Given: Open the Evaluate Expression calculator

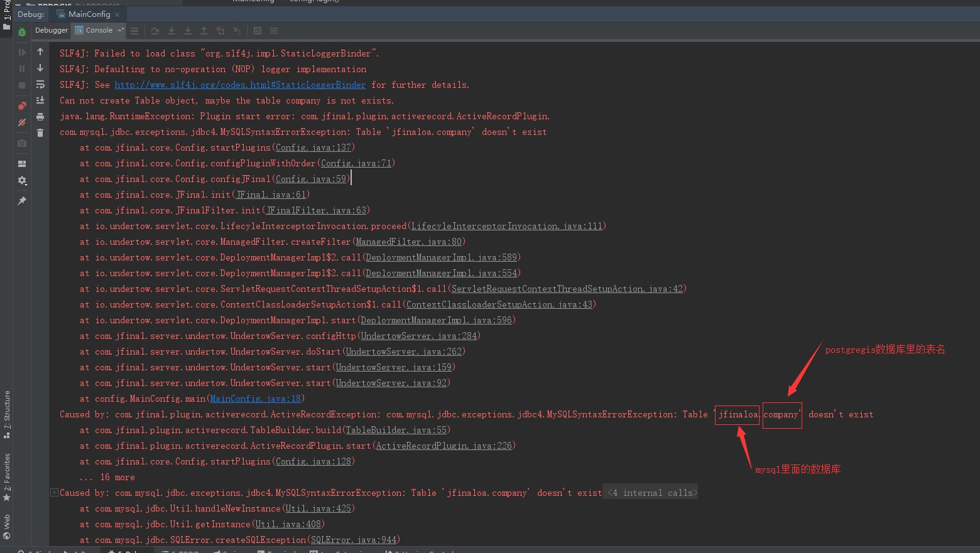Looking at the screenshot, I should tap(258, 31).
